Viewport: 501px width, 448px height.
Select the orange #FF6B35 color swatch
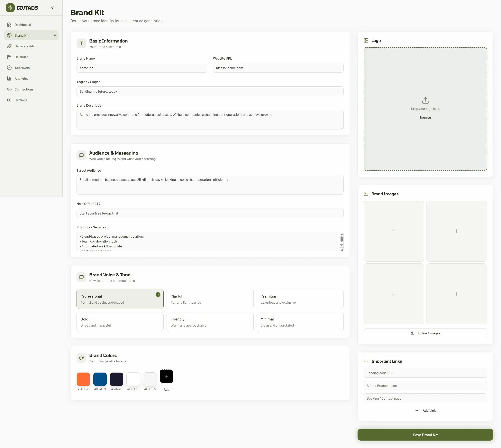point(83,379)
